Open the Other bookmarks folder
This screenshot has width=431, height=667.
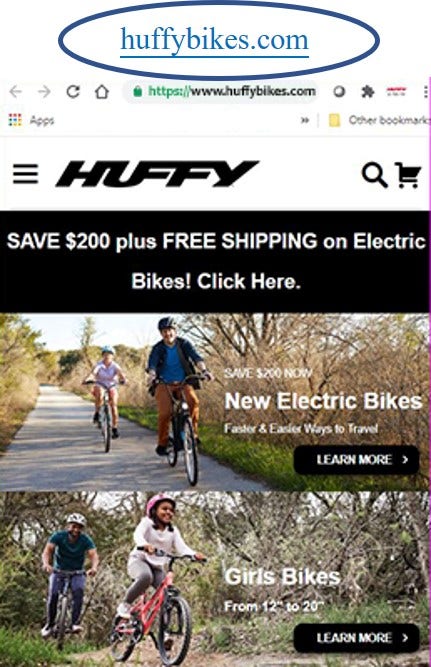(x=379, y=120)
